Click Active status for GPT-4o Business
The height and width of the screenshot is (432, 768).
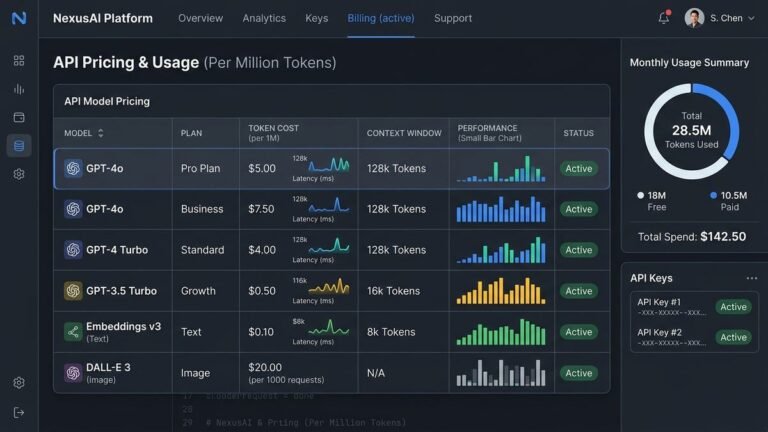click(x=578, y=209)
